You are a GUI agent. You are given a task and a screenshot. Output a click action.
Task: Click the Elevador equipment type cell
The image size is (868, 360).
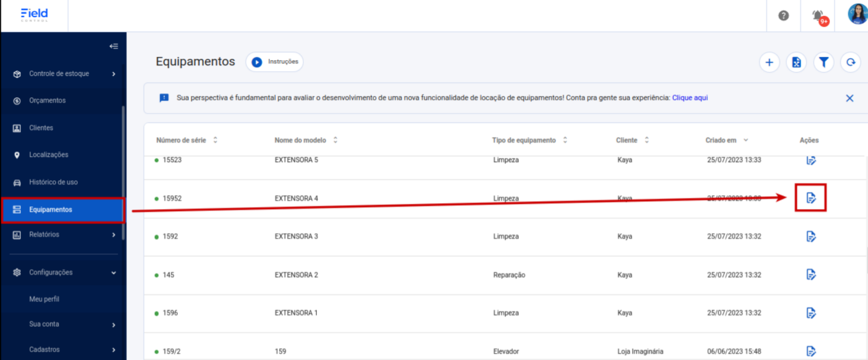point(506,352)
